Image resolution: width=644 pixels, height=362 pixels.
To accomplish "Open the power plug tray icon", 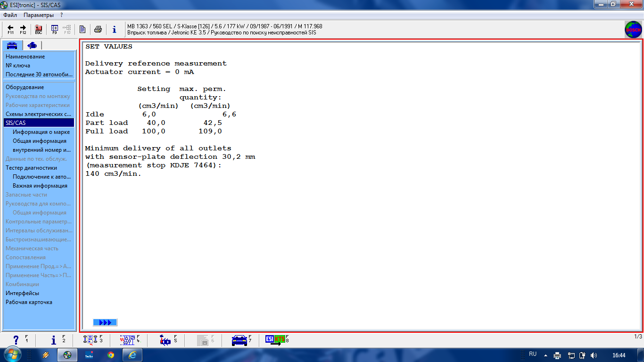I will coord(582,355).
